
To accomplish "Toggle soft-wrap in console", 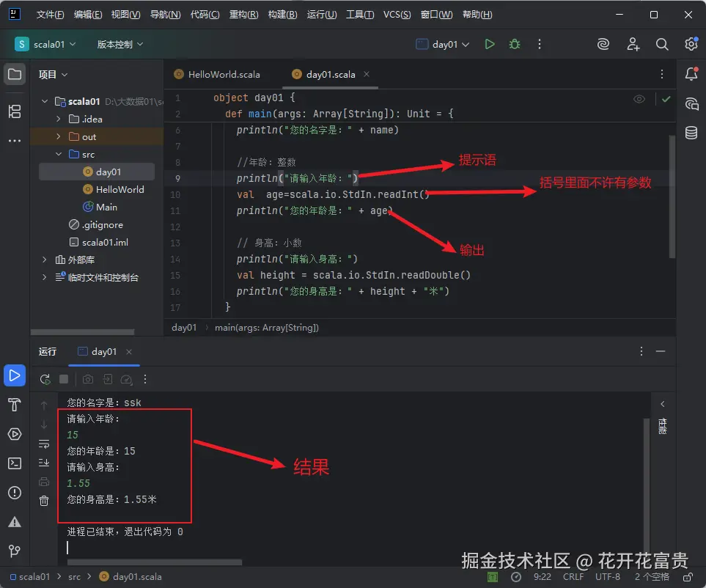I will coord(44,444).
